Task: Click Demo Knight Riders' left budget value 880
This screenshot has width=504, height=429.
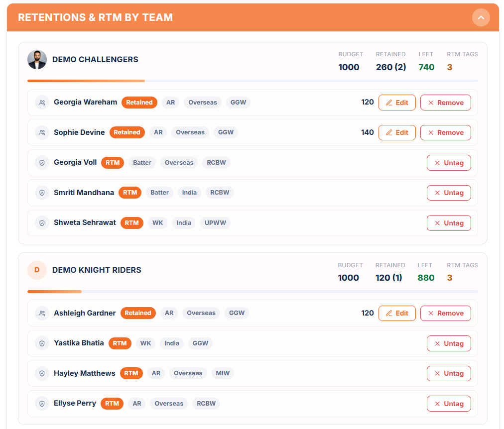Action: point(426,278)
